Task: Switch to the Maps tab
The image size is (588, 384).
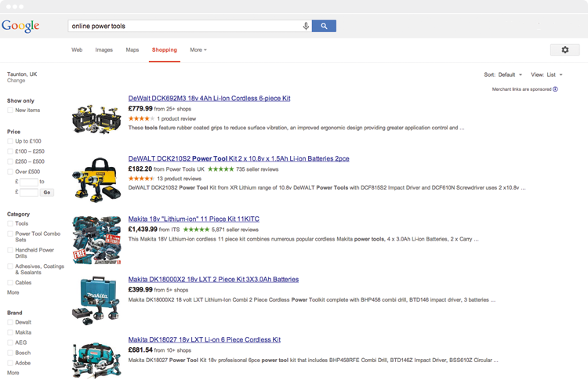Action: [132, 49]
